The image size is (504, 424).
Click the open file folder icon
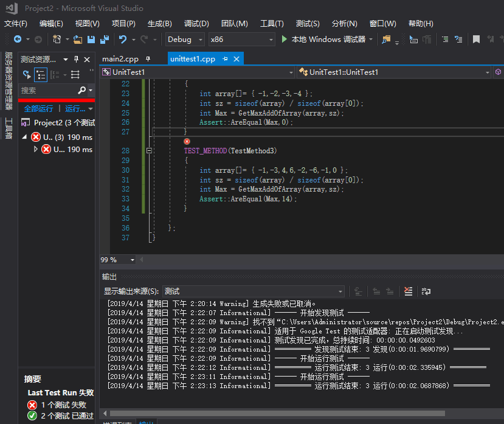77,40
